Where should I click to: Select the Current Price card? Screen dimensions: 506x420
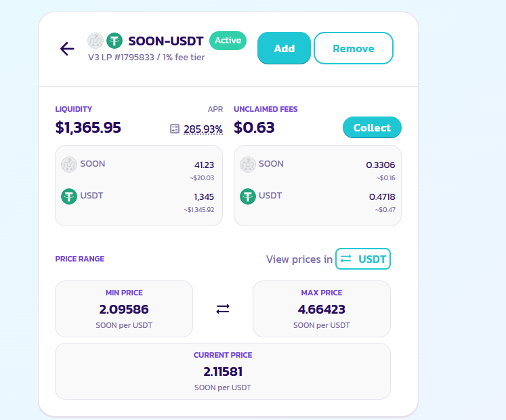[x=223, y=371]
